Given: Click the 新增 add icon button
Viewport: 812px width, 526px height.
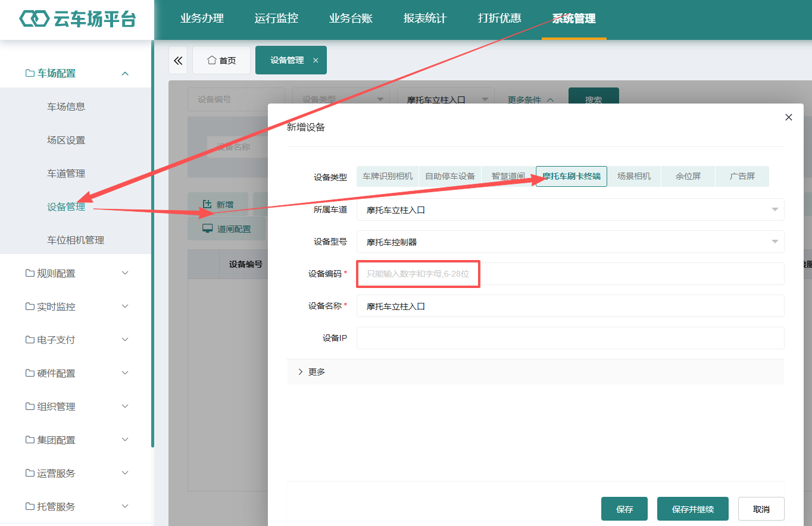Looking at the screenshot, I should coord(207,204).
